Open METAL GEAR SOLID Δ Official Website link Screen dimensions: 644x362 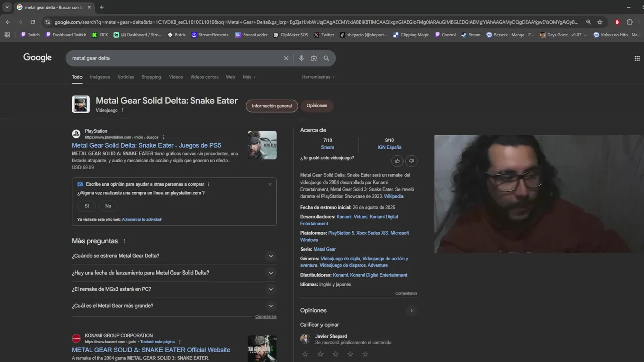151,350
